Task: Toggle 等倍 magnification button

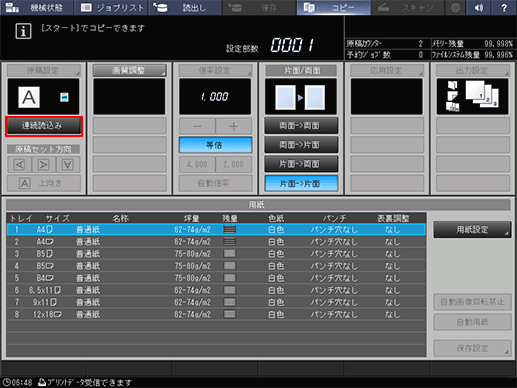Action: point(215,145)
